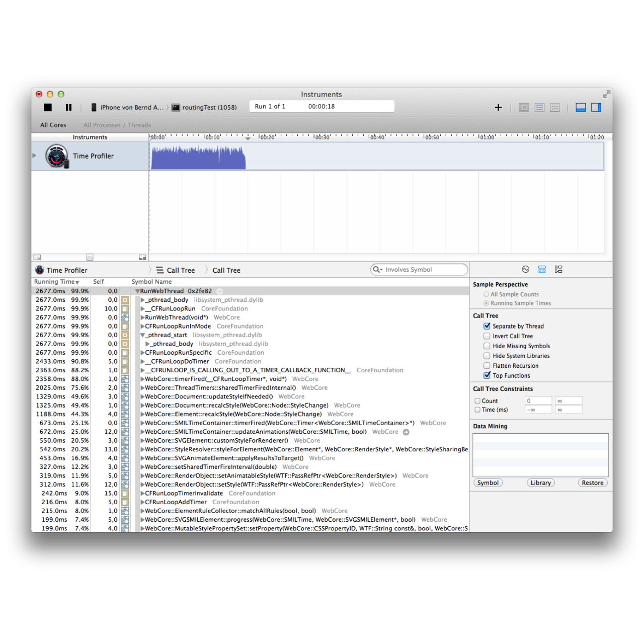
Task: Stop the recording with the stop button
Action: point(48,107)
